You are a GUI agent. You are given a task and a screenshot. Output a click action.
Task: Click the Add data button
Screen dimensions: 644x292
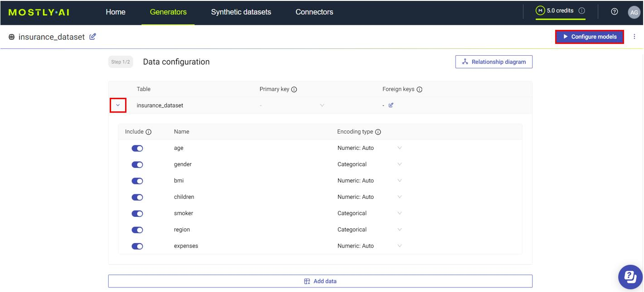pyautogui.click(x=320, y=281)
